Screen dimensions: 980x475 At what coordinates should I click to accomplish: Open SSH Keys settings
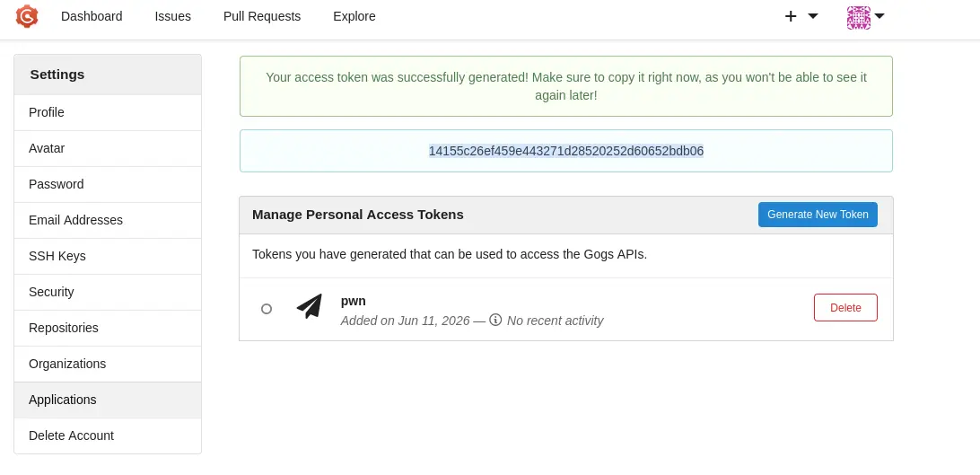pyautogui.click(x=108, y=256)
